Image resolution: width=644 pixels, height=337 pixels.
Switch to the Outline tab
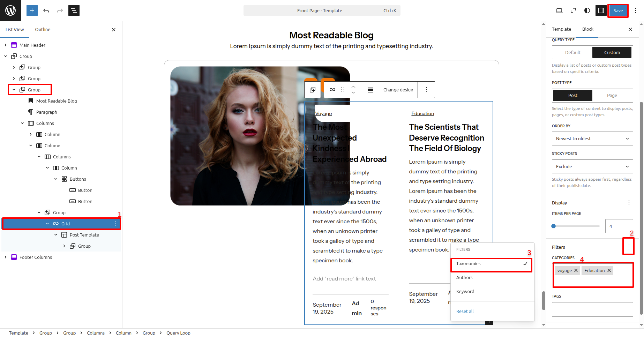pos(43,30)
